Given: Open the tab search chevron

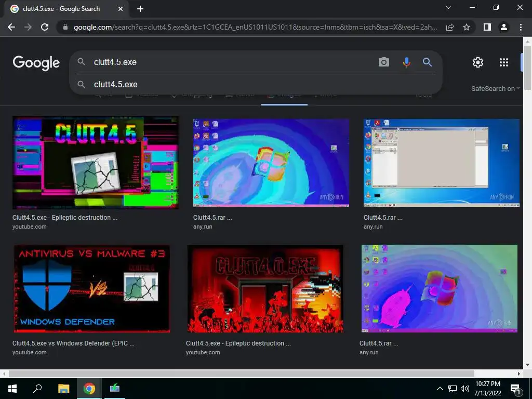Looking at the screenshot, I should 448,7.
